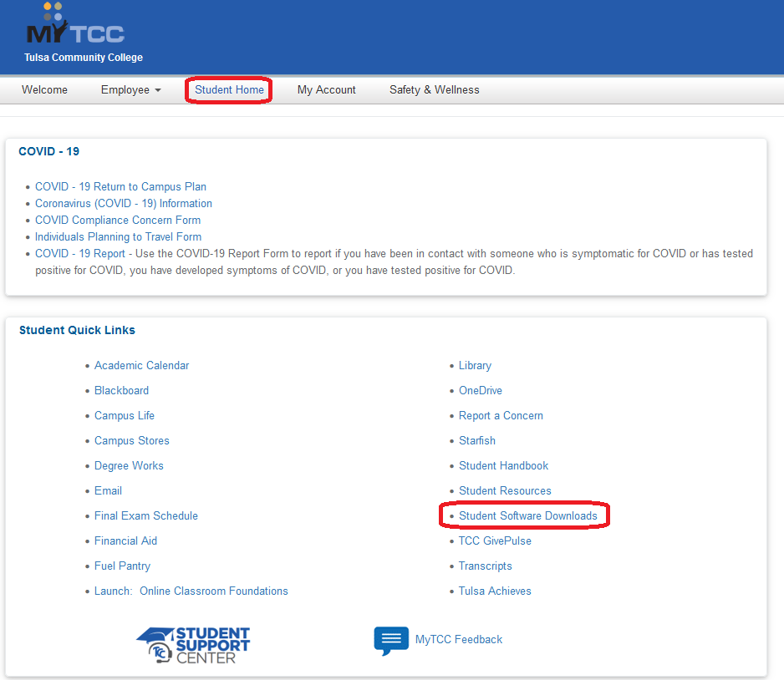Open the Transcripts link
This screenshot has height=680, width=784.
coord(486,566)
